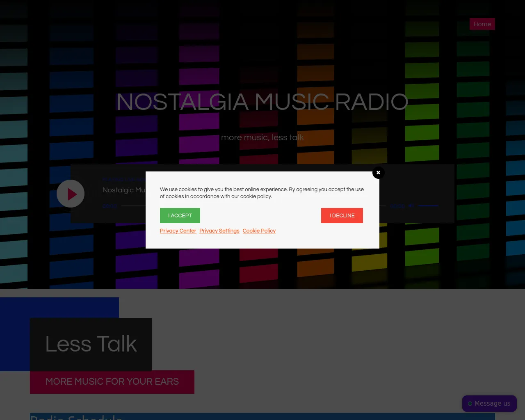Click the NOSTALGIA MUSIC RADIO title

click(262, 102)
